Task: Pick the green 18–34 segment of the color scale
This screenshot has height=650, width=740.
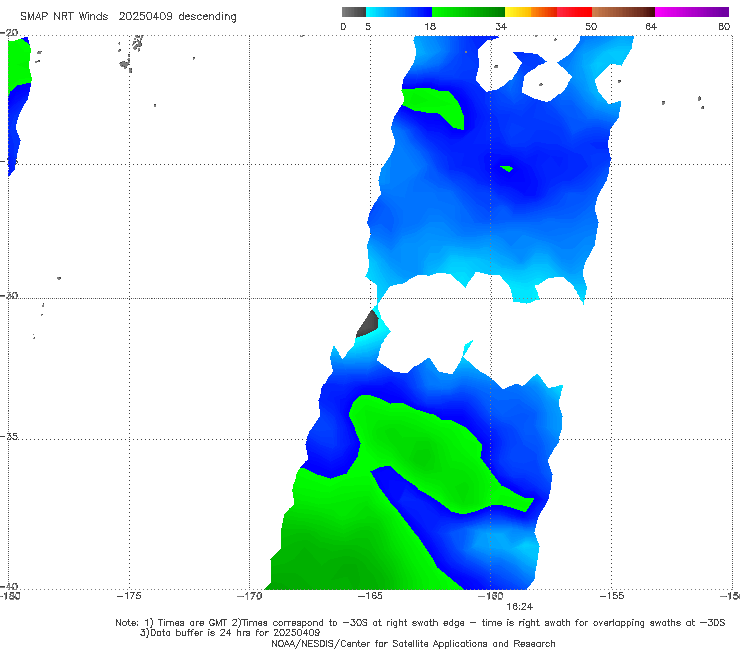Action: pos(469,12)
